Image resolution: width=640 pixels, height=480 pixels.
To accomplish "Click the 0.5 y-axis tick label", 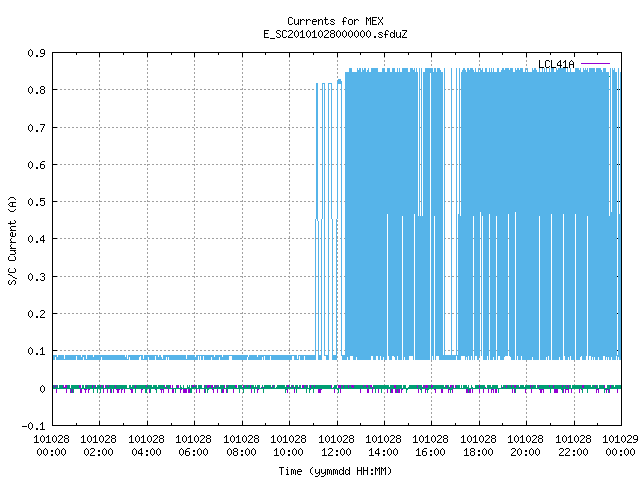I will (36, 202).
